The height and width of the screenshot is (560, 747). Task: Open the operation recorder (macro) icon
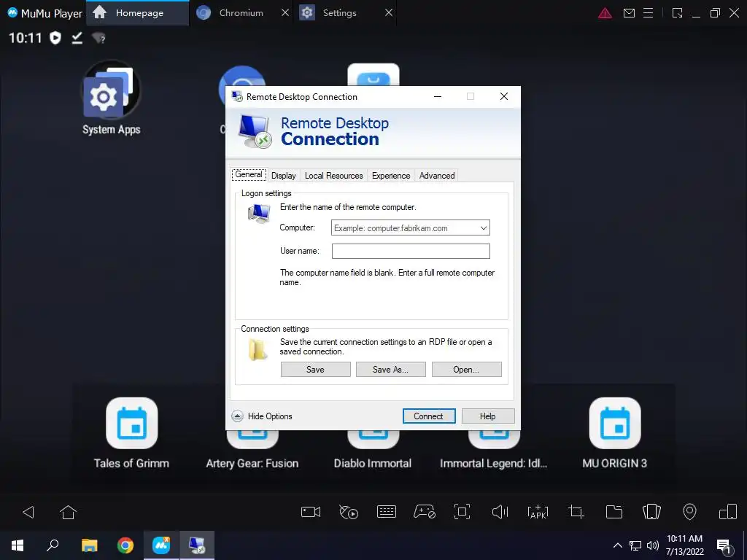pyautogui.click(x=348, y=512)
